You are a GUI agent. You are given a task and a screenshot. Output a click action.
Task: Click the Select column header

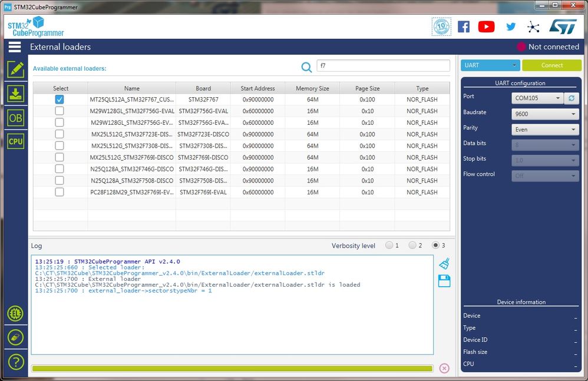[61, 88]
